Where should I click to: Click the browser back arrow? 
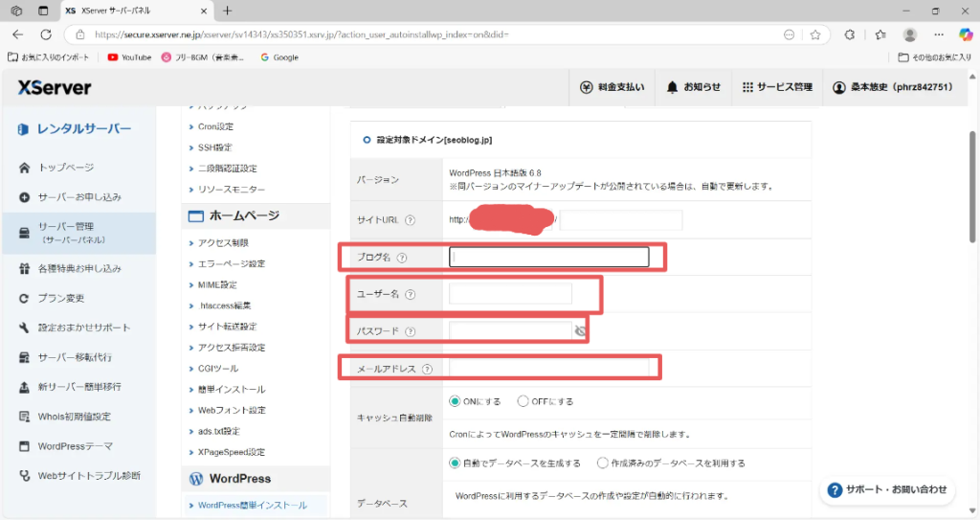(x=17, y=34)
